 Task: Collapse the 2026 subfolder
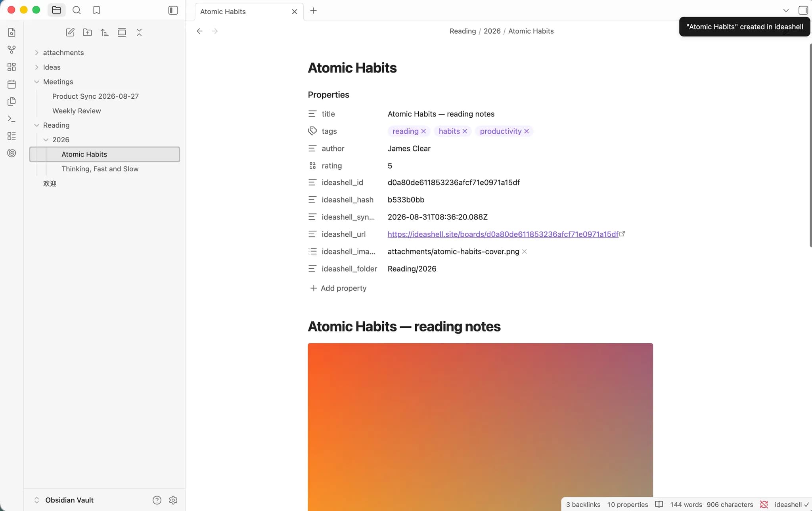[x=46, y=140]
